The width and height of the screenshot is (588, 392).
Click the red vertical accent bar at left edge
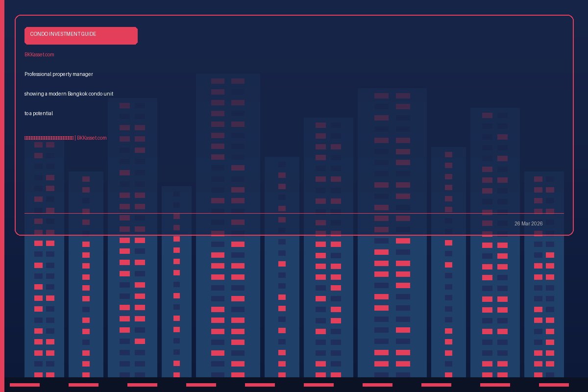pyautogui.click(x=2, y=196)
